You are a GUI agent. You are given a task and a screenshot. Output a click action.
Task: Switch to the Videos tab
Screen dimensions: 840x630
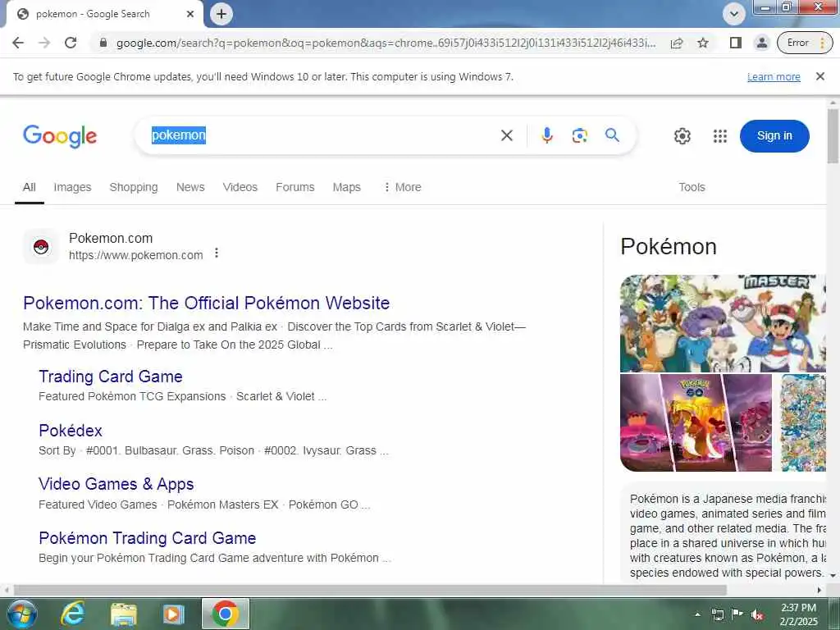[240, 187]
